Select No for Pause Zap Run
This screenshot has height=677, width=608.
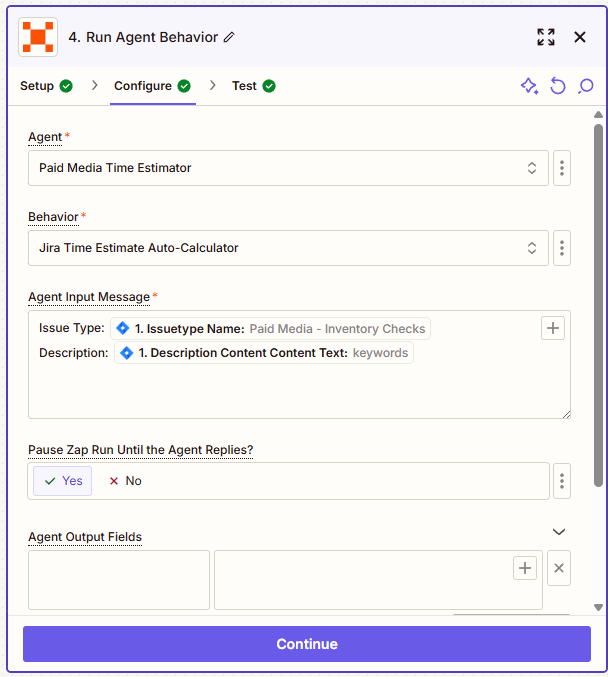pos(126,481)
